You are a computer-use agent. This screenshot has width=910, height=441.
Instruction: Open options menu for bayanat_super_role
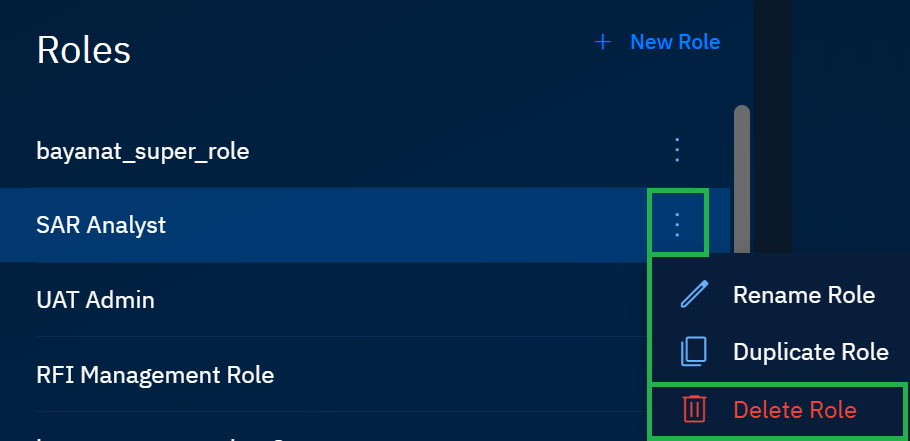click(x=677, y=151)
